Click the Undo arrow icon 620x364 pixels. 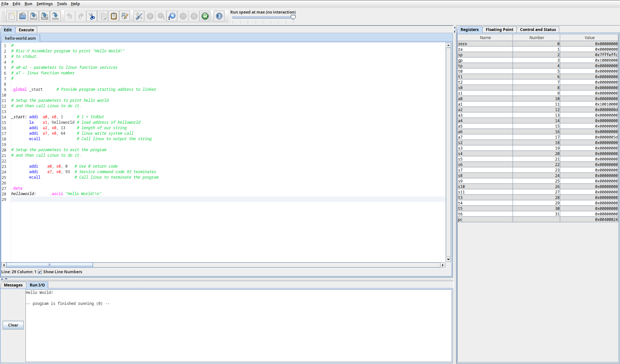click(70, 16)
